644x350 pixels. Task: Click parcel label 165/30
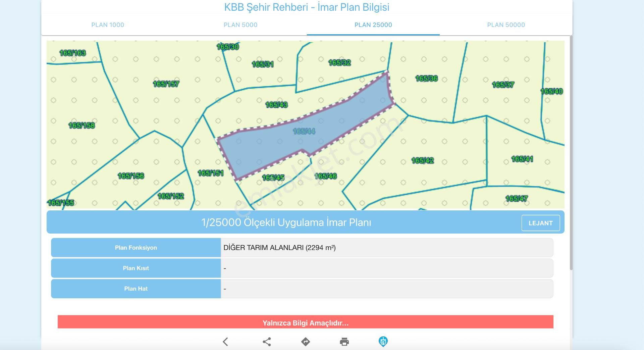[x=228, y=47]
